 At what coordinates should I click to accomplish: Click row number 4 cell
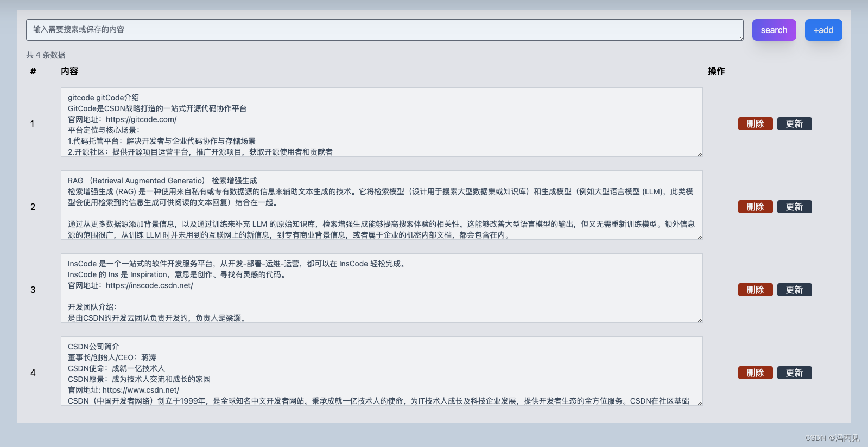click(x=33, y=373)
